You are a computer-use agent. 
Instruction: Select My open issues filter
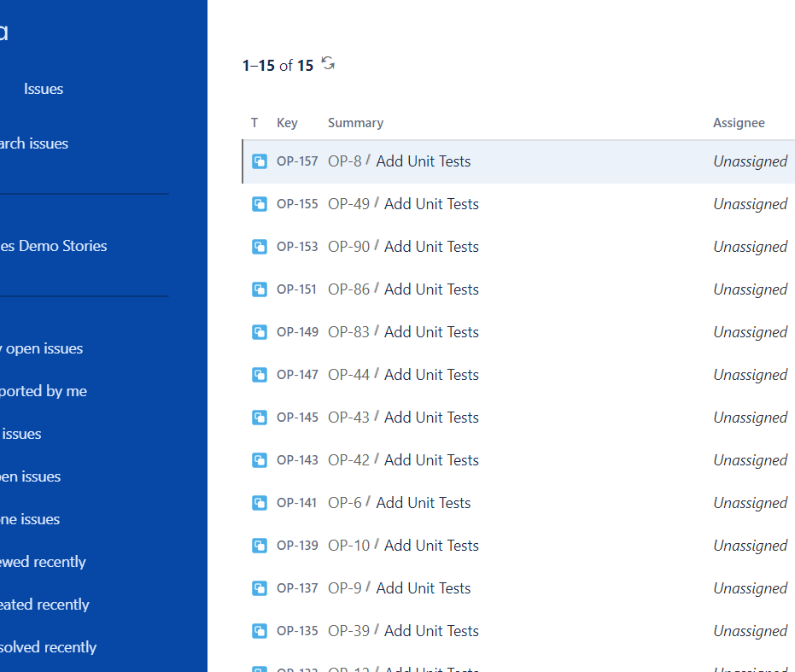coord(41,348)
